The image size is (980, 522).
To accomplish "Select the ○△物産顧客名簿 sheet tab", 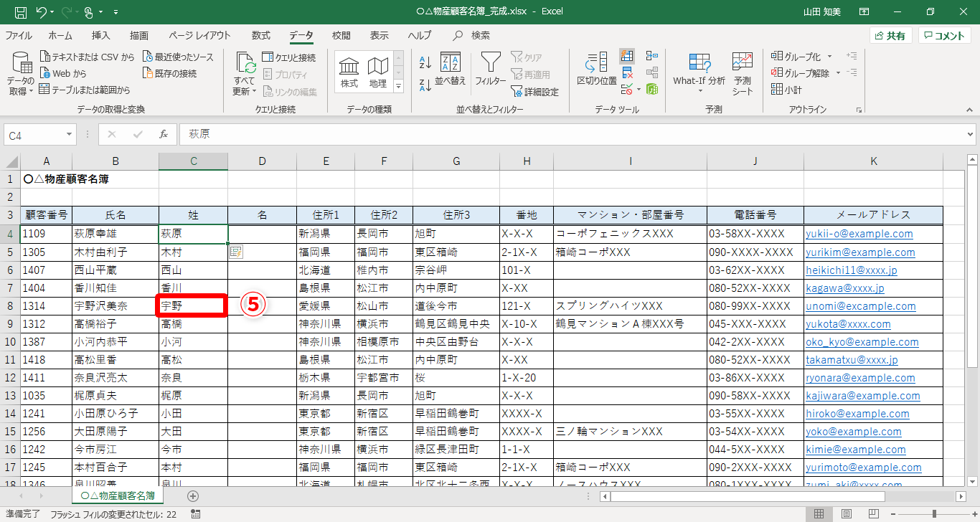I will tap(118, 495).
